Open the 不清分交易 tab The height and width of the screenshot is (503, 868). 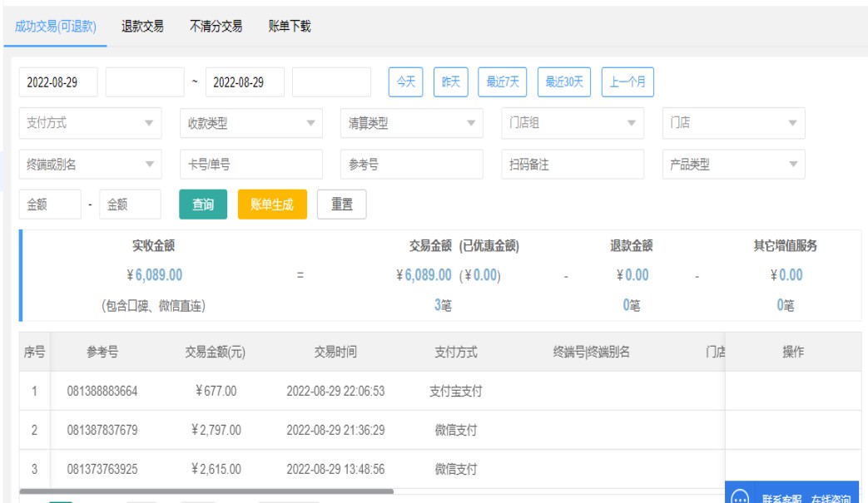coord(216,26)
